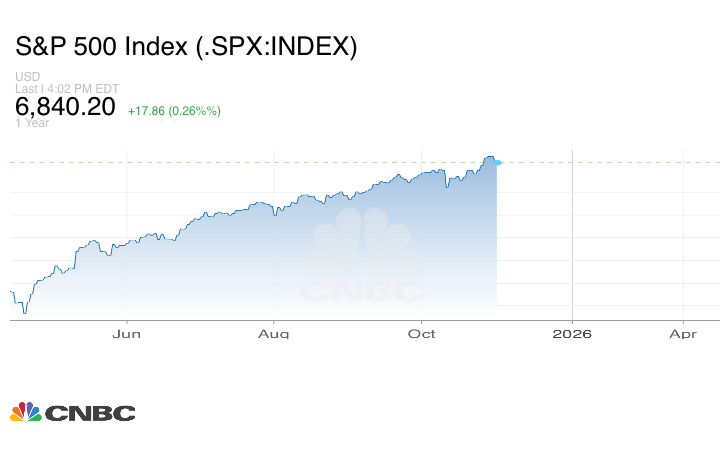
Task: Select the Jun label on the time axis
Action: pyautogui.click(x=126, y=333)
